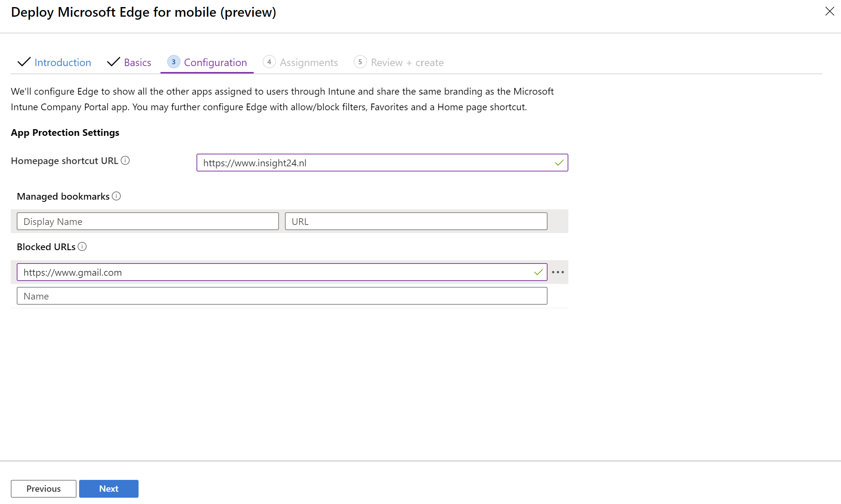Viewport: 841px width, 504px height.
Task: Open the Assignments tab
Action: click(309, 62)
